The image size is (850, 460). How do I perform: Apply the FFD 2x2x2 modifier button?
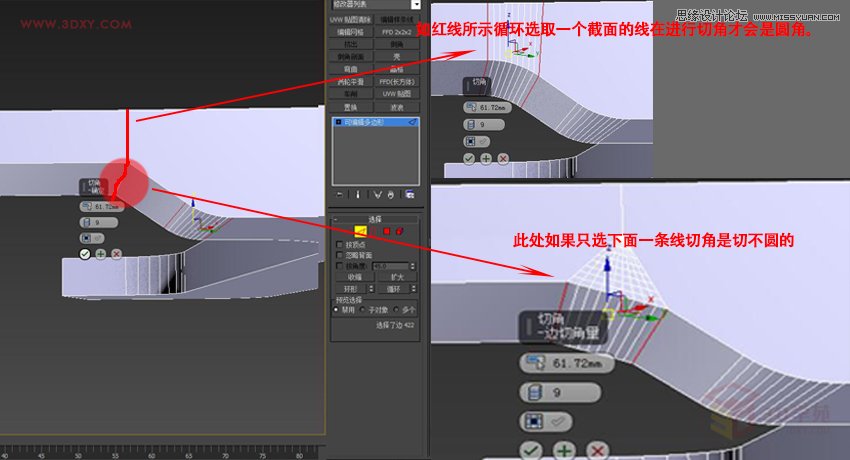(x=397, y=32)
